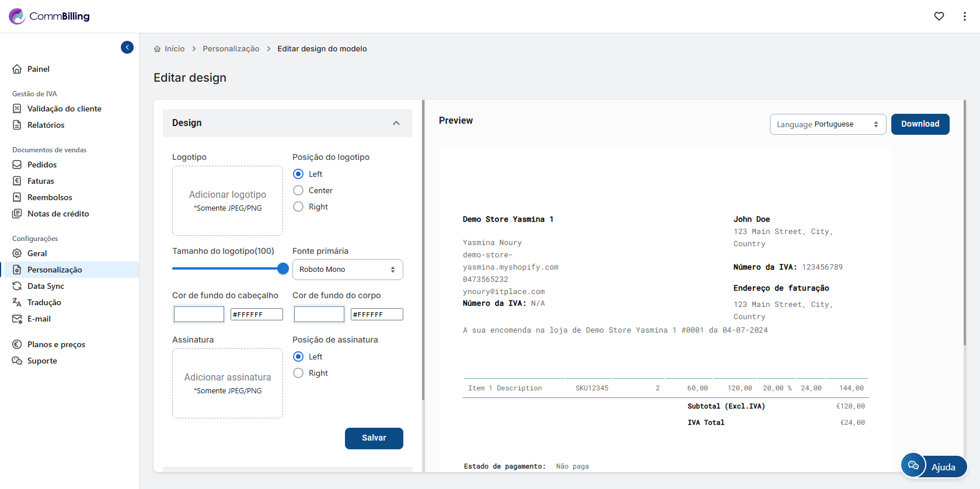
Task: Open the three-dot more options menu
Action: (x=964, y=16)
